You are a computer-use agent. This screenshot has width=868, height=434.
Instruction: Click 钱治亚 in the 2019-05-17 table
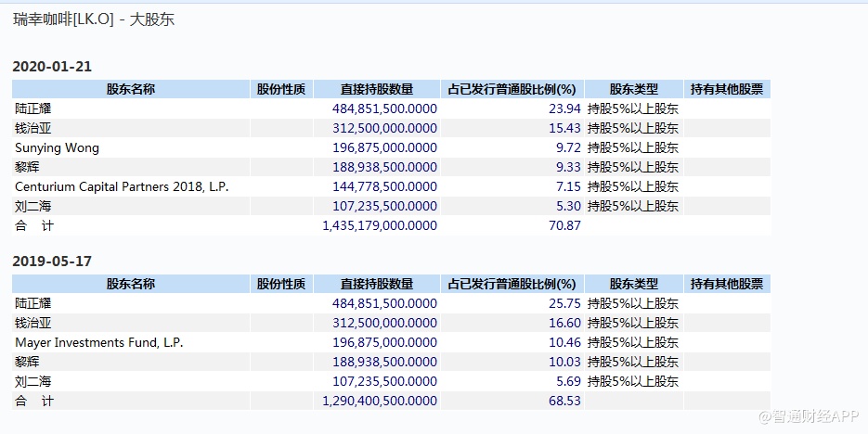(x=33, y=323)
